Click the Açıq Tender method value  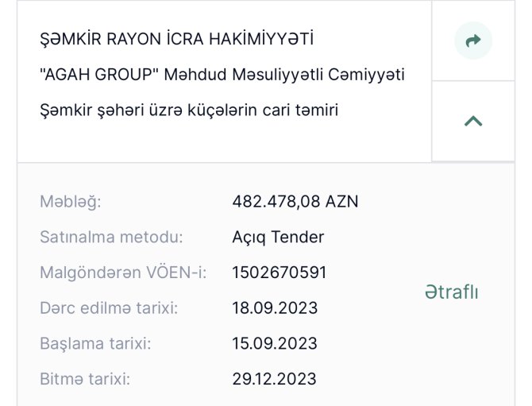(x=278, y=237)
